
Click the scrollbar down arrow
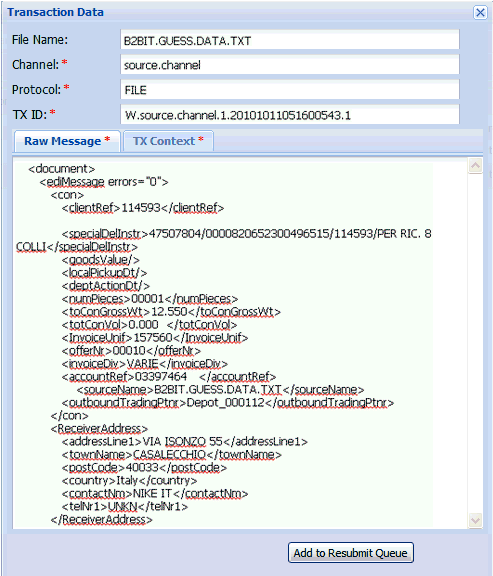(x=475, y=520)
